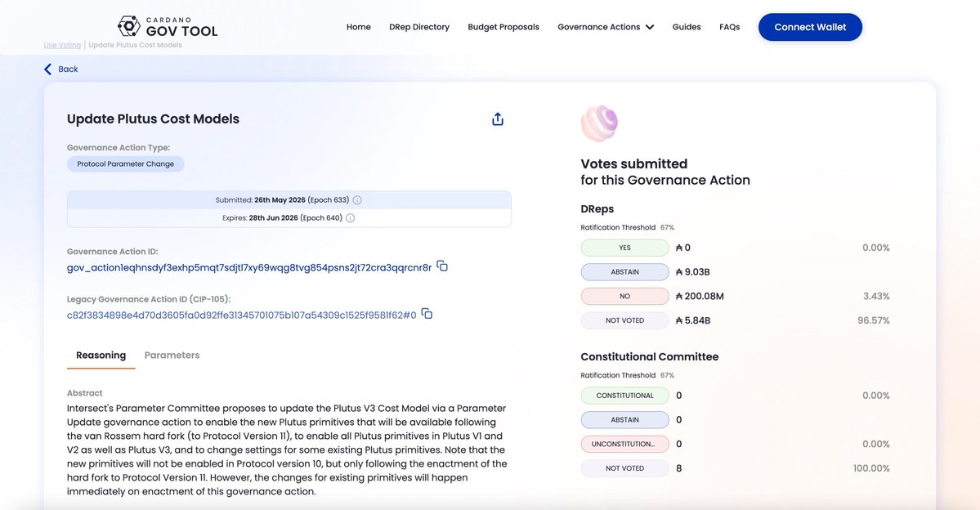Click the Cardano Gov Tool logo
Screen dimensions: 980x510
tap(168, 26)
